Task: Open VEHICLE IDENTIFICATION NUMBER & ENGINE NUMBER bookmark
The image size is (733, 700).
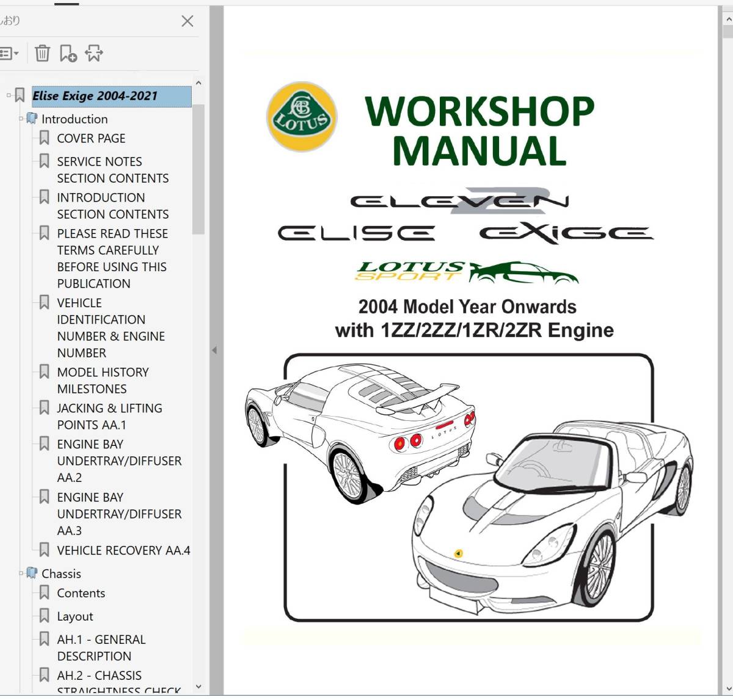Action: coord(111,328)
